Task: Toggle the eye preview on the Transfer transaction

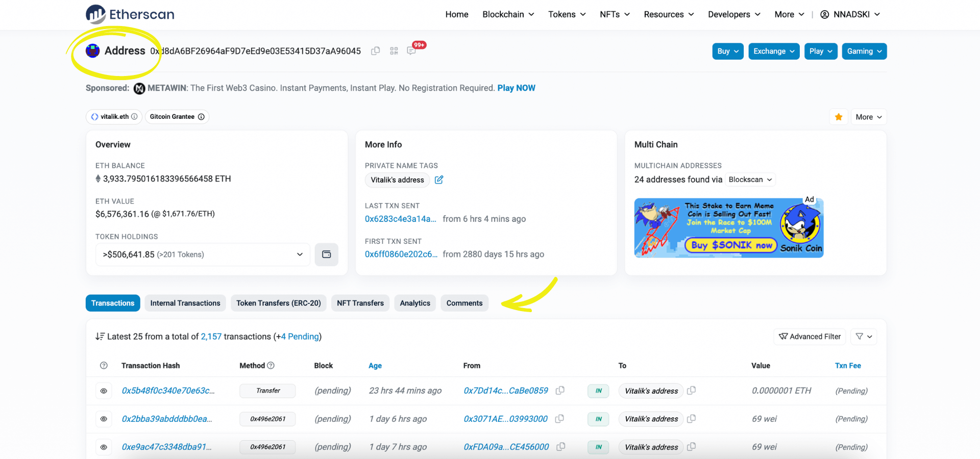Action: pyautogui.click(x=104, y=391)
